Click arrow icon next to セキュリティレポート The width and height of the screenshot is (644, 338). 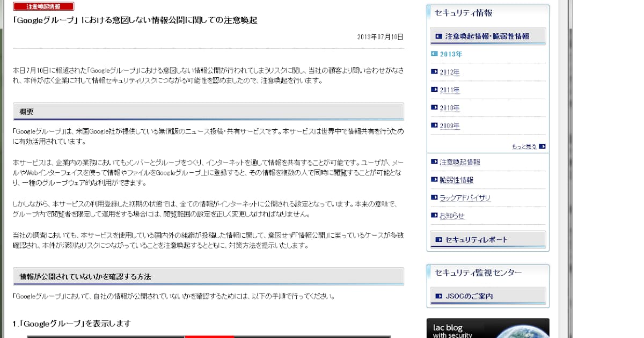tap(439, 240)
